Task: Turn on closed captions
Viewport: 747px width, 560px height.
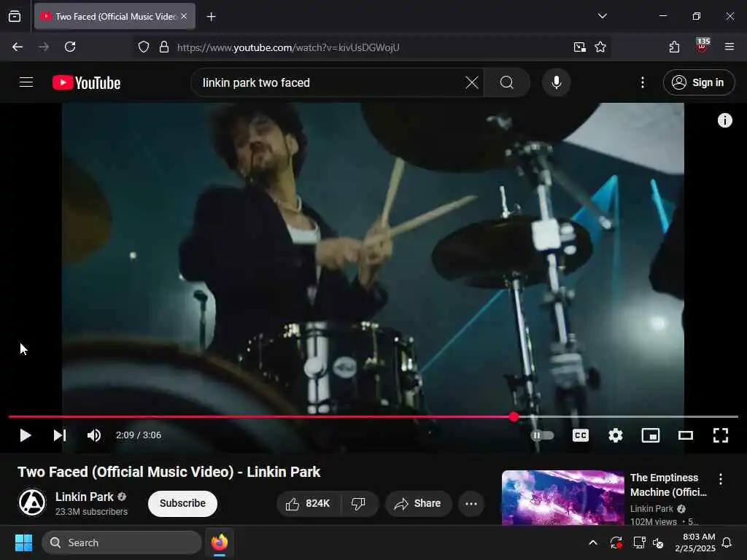Action: [x=580, y=435]
